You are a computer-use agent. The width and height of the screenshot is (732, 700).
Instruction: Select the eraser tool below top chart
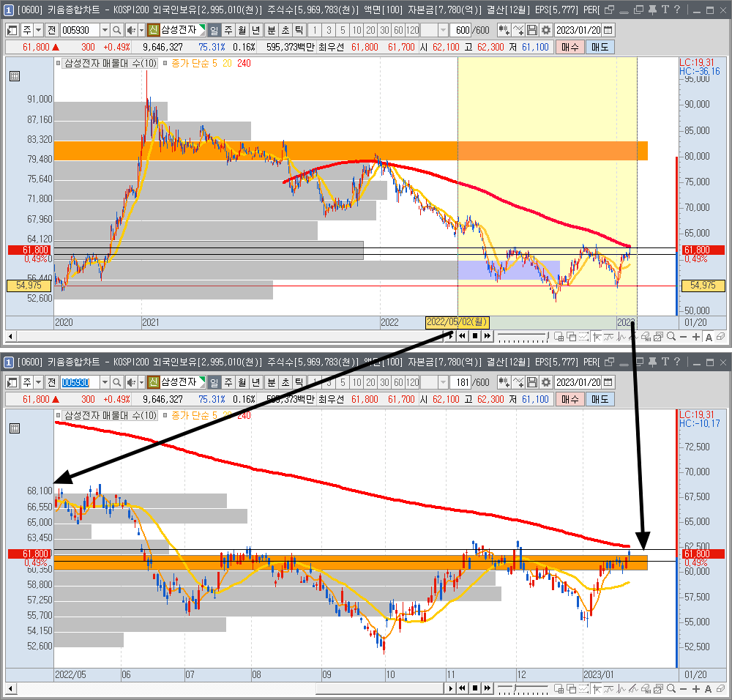721,337
